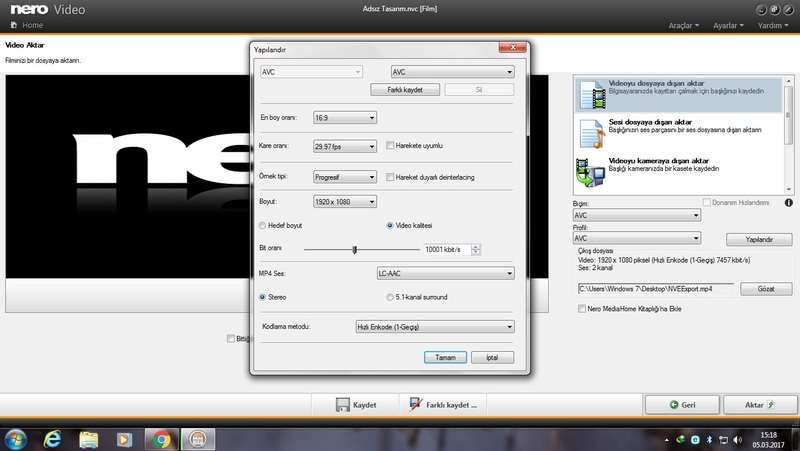This screenshot has height=451, width=800.
Task: Show hidden icons in system tray
Action: point(667,440)
